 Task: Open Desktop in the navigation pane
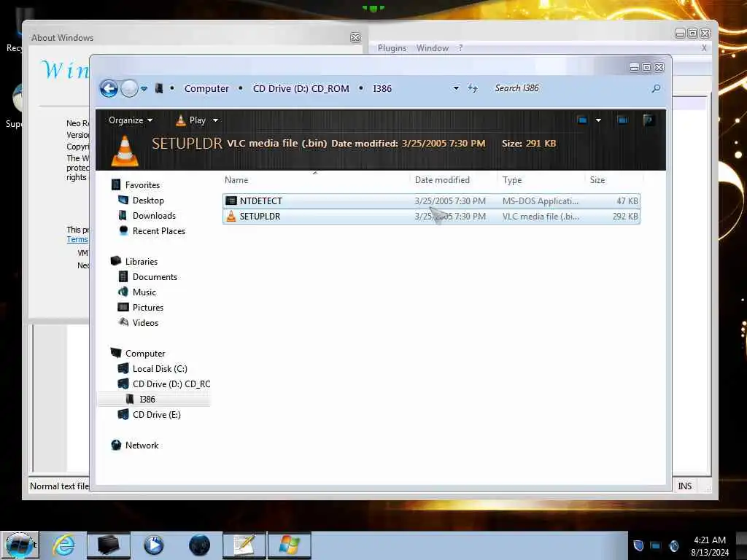(148, 201)
